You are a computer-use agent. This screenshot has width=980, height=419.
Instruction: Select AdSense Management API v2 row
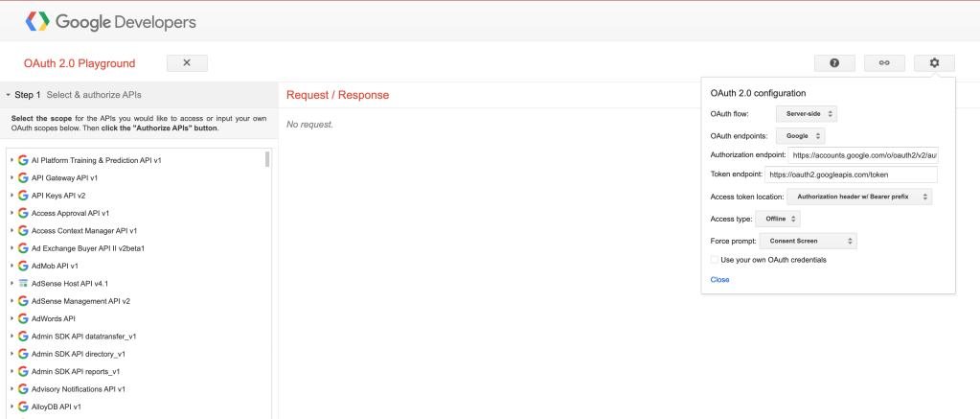(x=80, y=301)
